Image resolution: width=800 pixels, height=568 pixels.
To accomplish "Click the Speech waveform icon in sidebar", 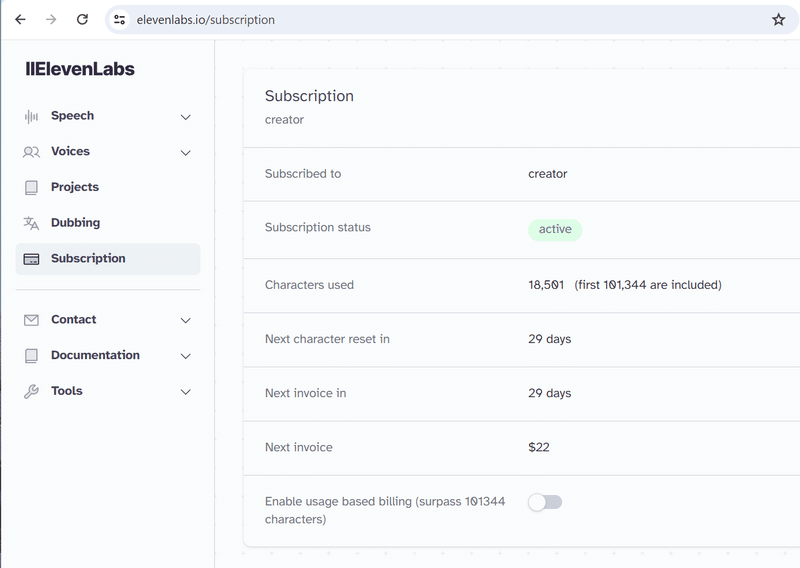I will [x=31, y=116].
